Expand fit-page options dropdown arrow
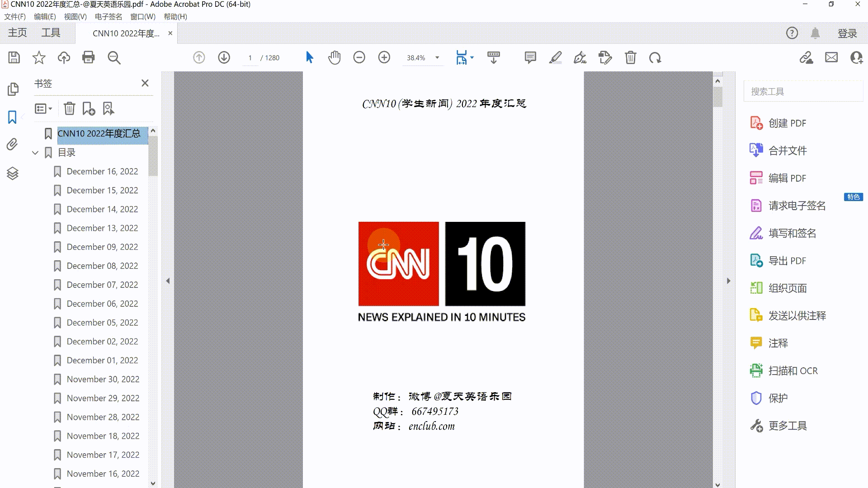The width and height of the screenshot is (868, 488). 472,57
